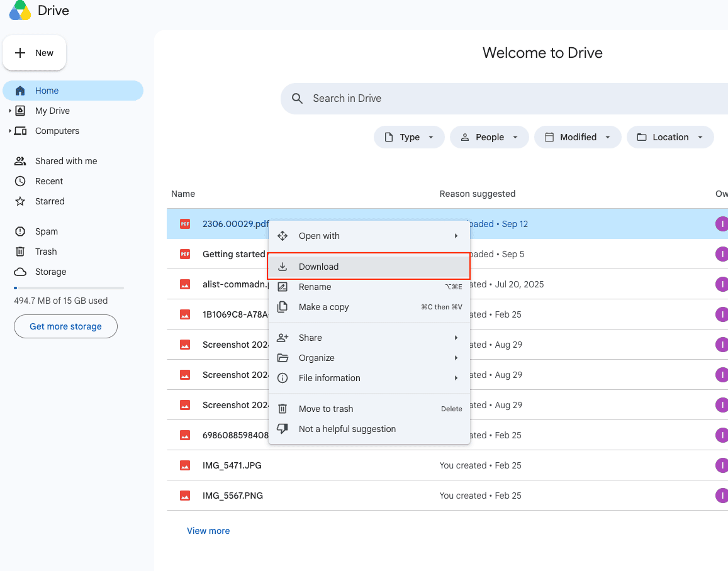Click the New button
This screenshot has width=728, height=571.
(35, 53)
